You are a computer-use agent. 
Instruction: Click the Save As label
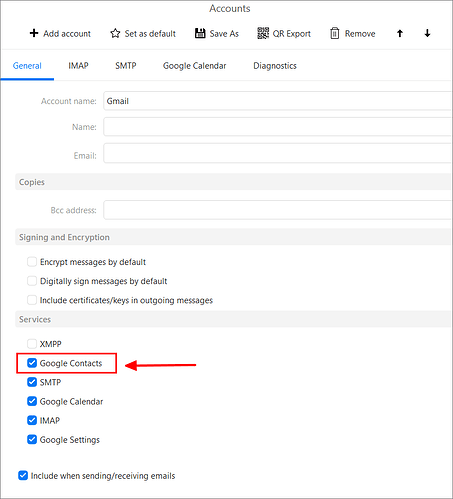point(224,34)
